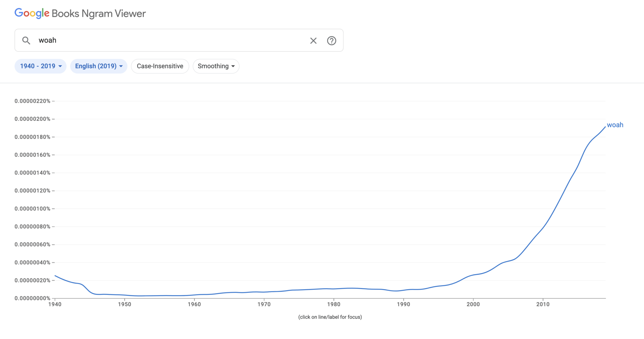Toggle the Case-Insensitive option

160,66
